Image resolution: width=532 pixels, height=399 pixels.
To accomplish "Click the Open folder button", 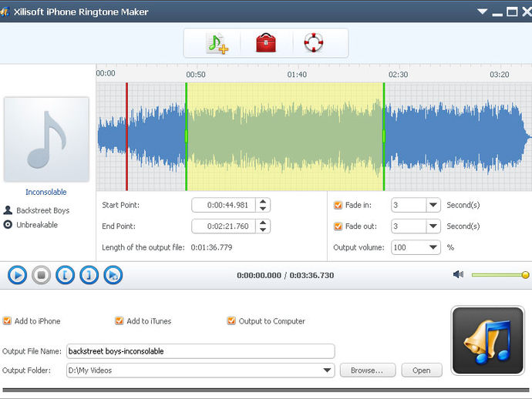I will (x=422, y=370).
